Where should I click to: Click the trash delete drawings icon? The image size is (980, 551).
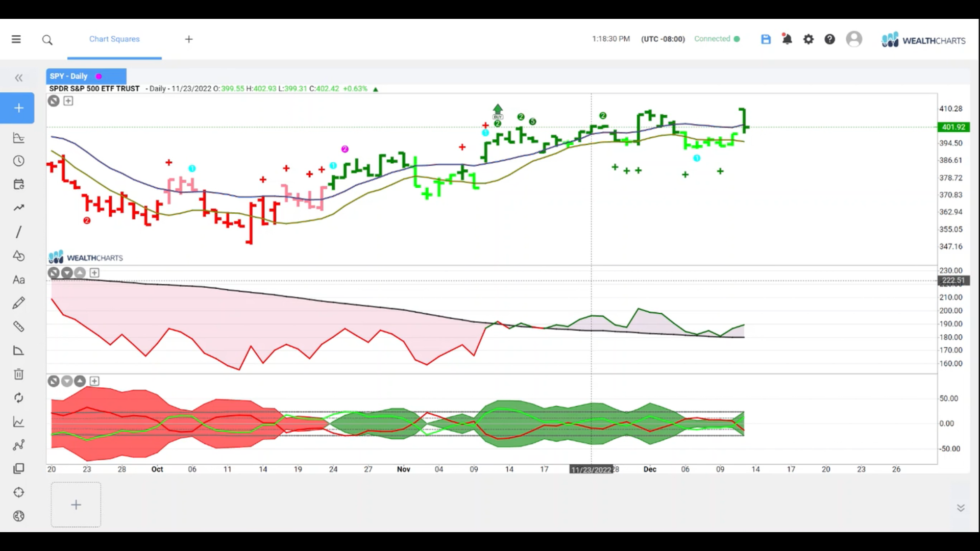pyautogui.click(x=19, y=374)
